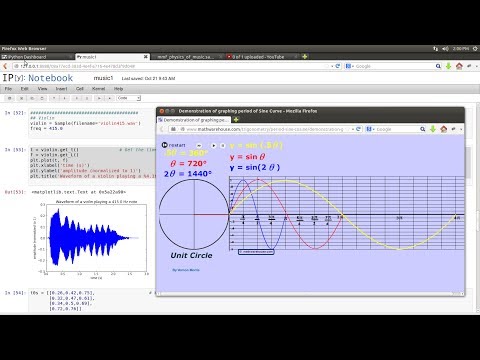Image resolution: width=480 pixels, height=360 pixels.
Task: Go back in the main Firefox window
Action: (x=5, y=66)
